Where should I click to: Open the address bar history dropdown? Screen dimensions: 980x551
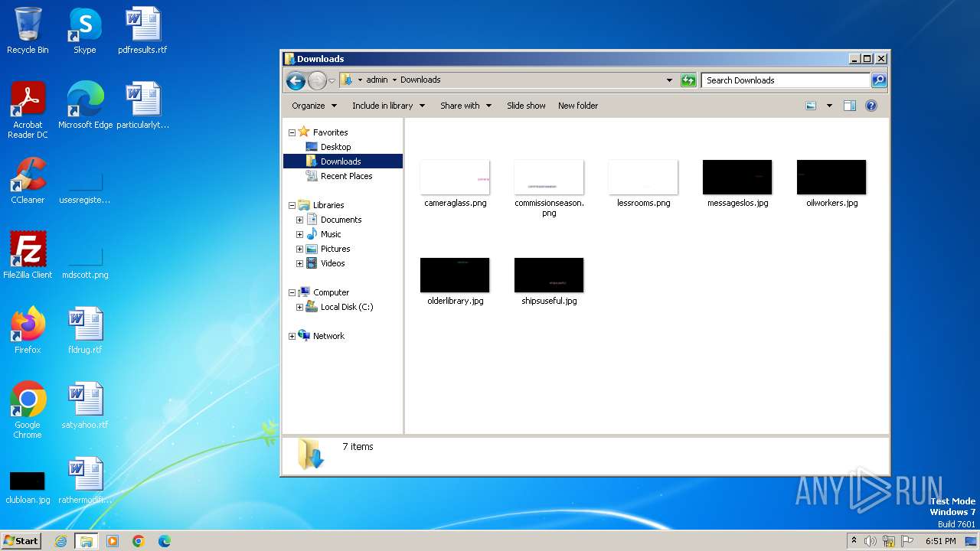coord(669,80)
